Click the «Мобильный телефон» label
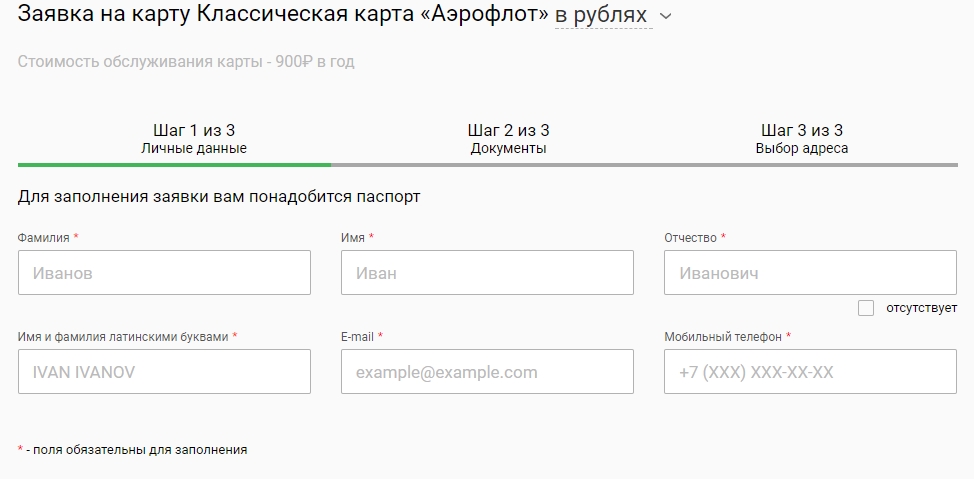This screenshot has height=479, width=974. (x=723, y=337)
